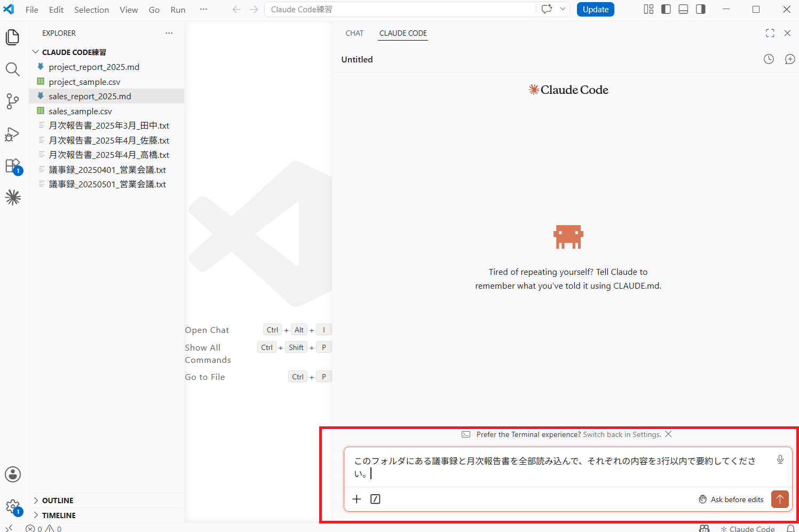The height and width of the screenshot is (532, 799).
Task: Open the Run menu
Action: click(178, 10)
